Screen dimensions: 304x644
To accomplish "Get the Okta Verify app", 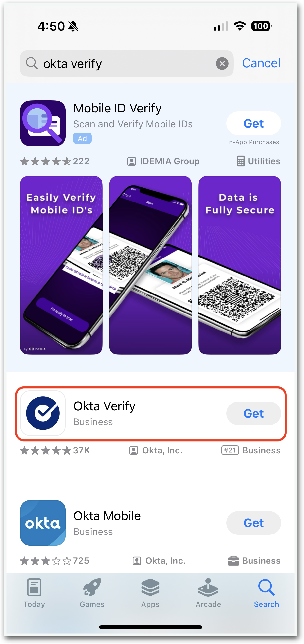I will pyautogui.click(x=253, y=413).
